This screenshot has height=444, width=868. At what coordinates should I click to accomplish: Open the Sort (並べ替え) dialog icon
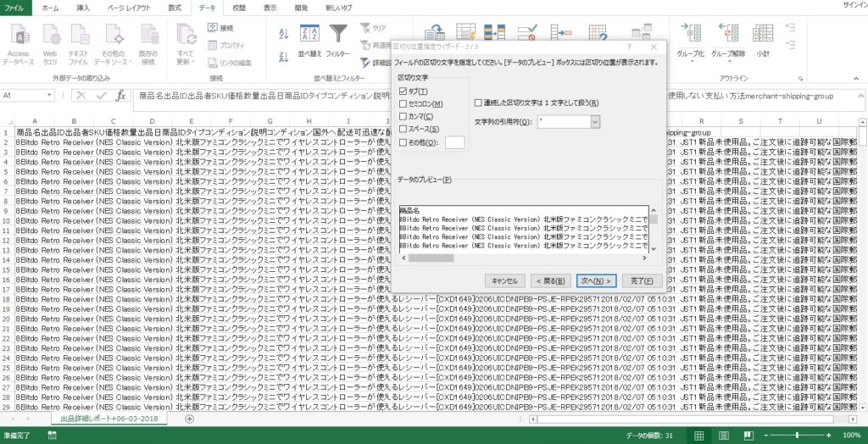[310, 41]
